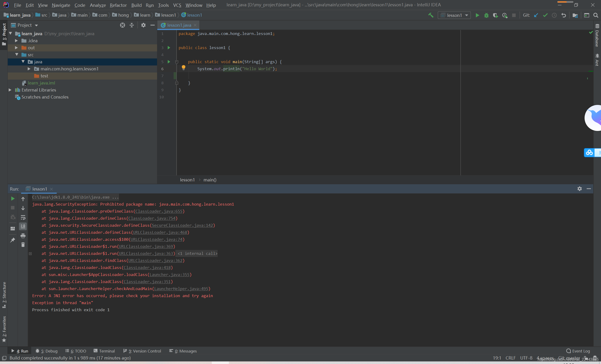Collapse the src folder in project tree
Viewport: 601px width, 364px height.
17,55
